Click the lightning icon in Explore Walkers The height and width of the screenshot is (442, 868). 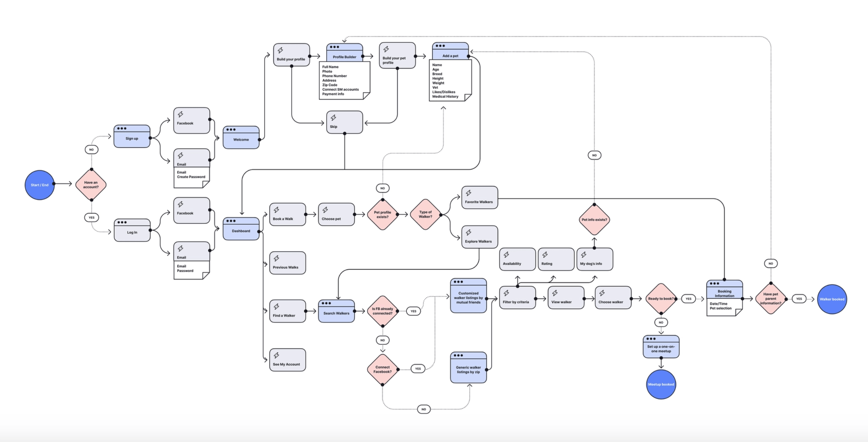(469, 233)
